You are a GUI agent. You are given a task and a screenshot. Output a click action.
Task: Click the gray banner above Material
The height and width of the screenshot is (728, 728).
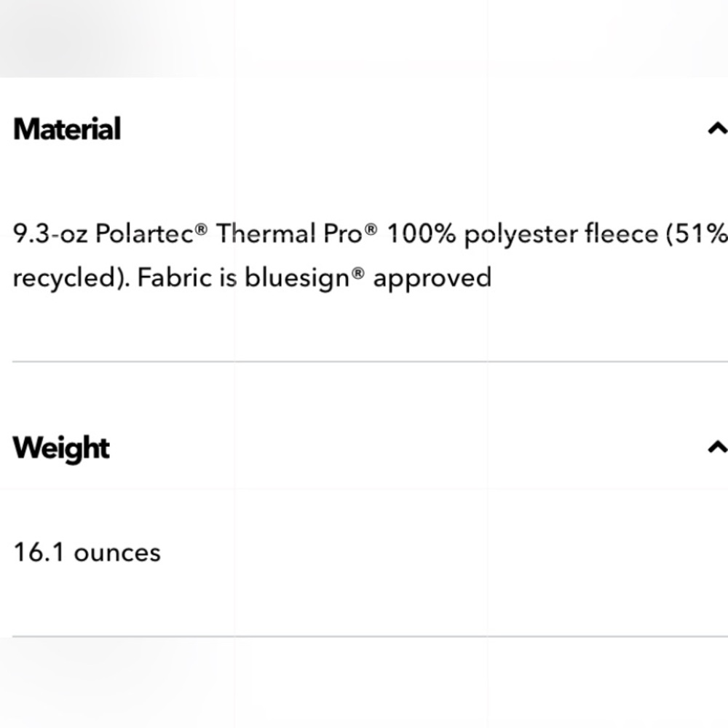coord(364,39)
